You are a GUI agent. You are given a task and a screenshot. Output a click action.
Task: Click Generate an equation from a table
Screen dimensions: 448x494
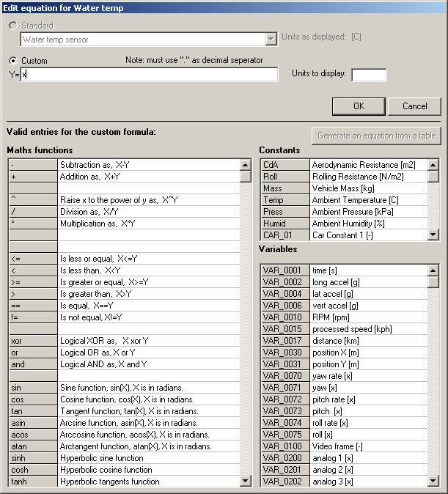coord(376,136)
